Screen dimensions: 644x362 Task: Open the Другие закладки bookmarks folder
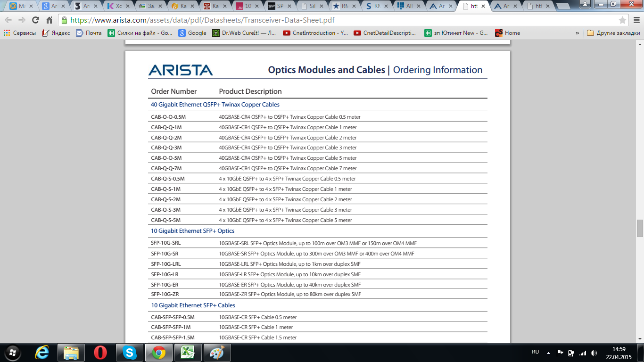tap(613, 33)
